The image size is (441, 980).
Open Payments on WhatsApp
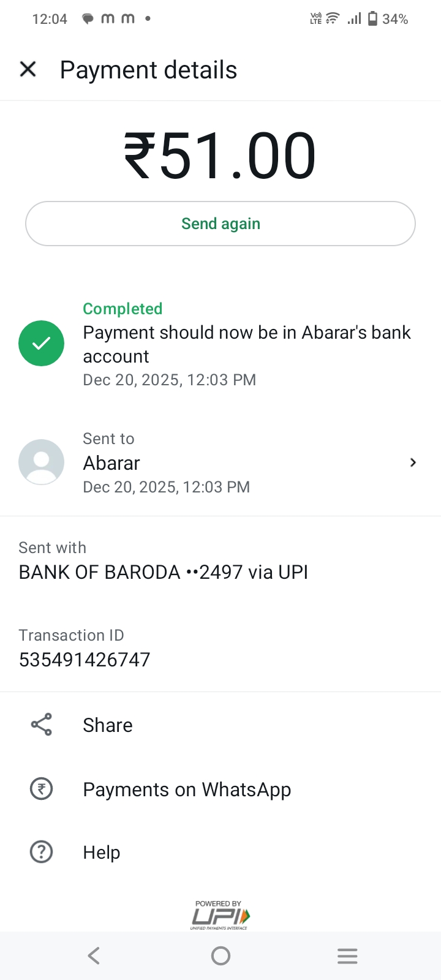point(187,790)
